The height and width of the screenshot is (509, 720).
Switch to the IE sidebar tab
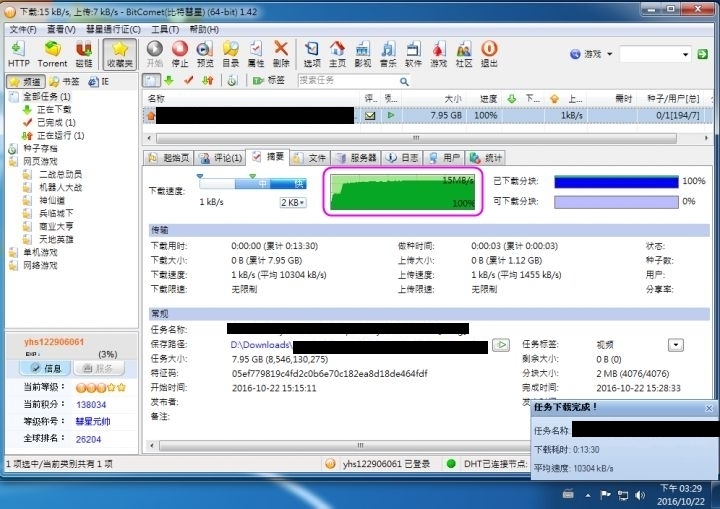pyautogui.click(x=99, y=82)
